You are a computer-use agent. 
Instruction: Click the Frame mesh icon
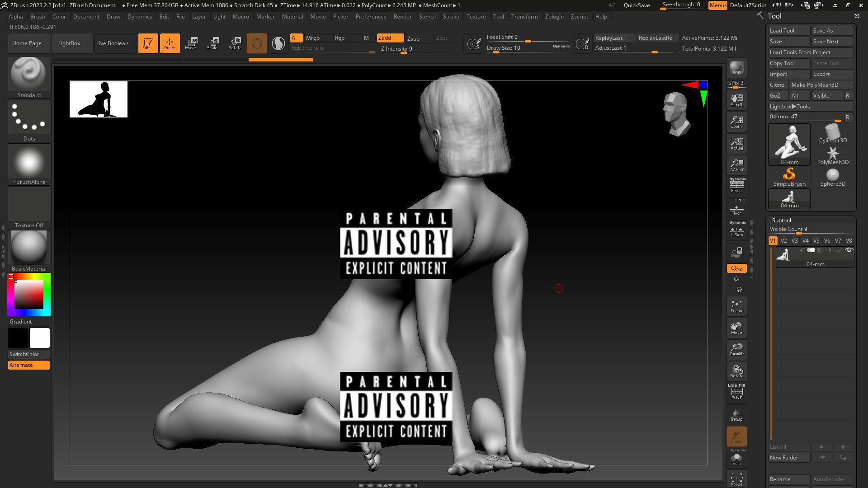tap(736, 306)
